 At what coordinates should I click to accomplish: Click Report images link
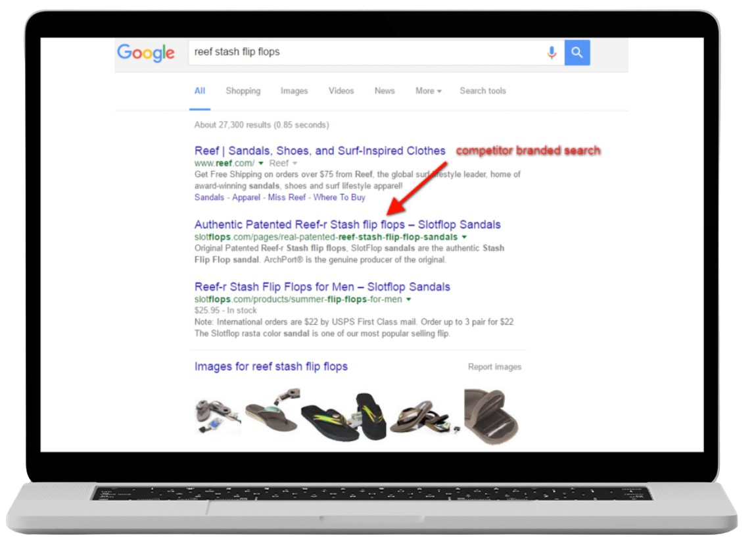coord(494,367)
